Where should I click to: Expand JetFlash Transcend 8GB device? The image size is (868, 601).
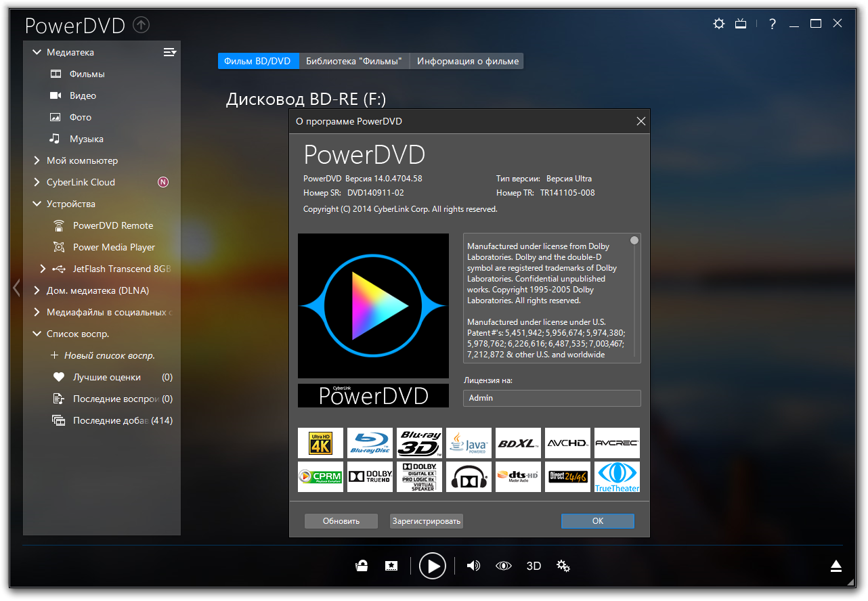(43, 269)
